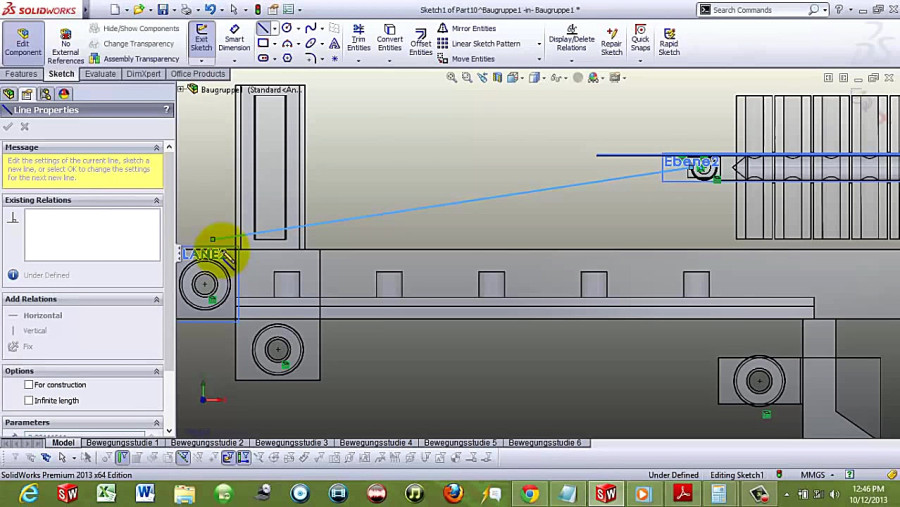This screenshot has height=507, width=900.
Task: Switch to the Evaluate tab
Action: click(100, 74)
